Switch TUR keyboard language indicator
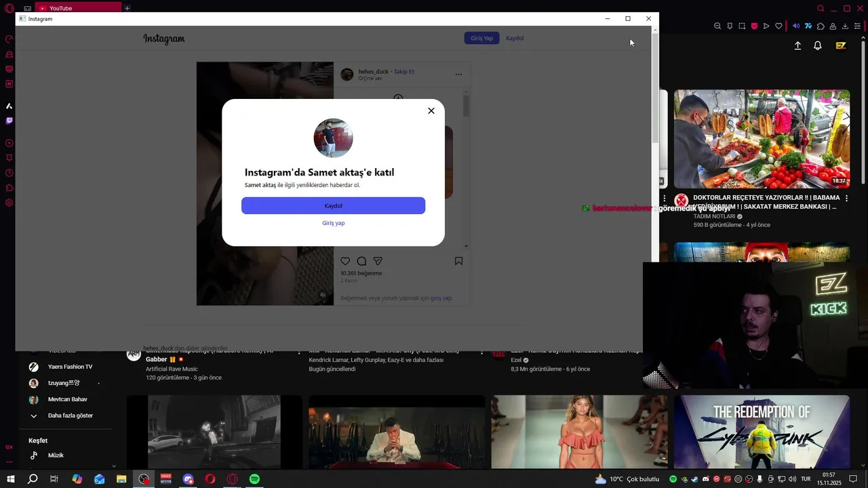This screenshot has width=868, height=488. [806, 479]
